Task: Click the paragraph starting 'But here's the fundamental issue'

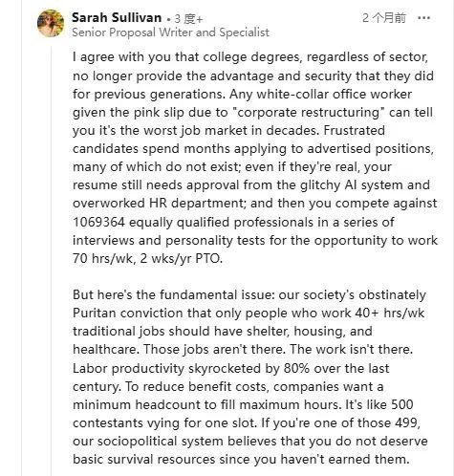Action: [x=250, y=377]
